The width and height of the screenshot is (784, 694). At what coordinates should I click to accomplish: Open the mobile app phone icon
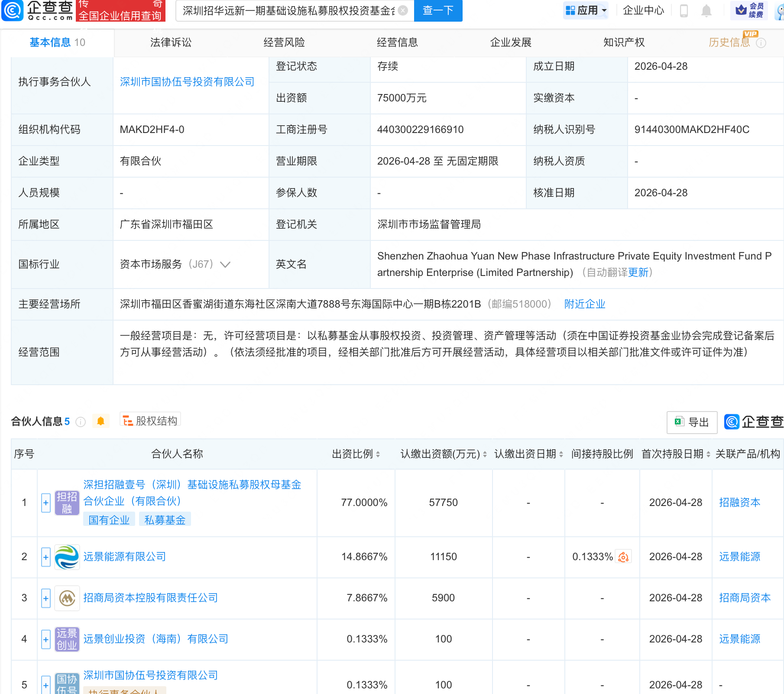click(684, 10)
